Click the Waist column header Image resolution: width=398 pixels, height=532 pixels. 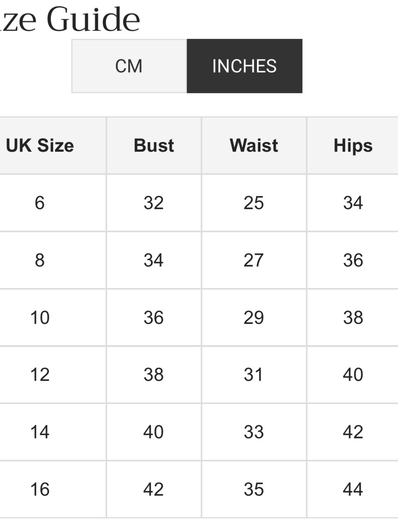[254, 145]
